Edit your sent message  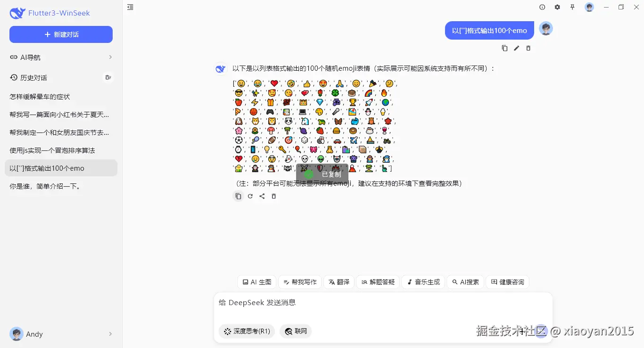point(516,48)
